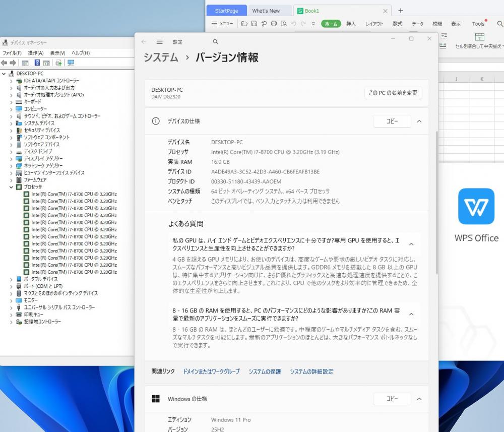Click the Help icon in Device Manager toolbar

pyautogui.click(x=37, y=63)
